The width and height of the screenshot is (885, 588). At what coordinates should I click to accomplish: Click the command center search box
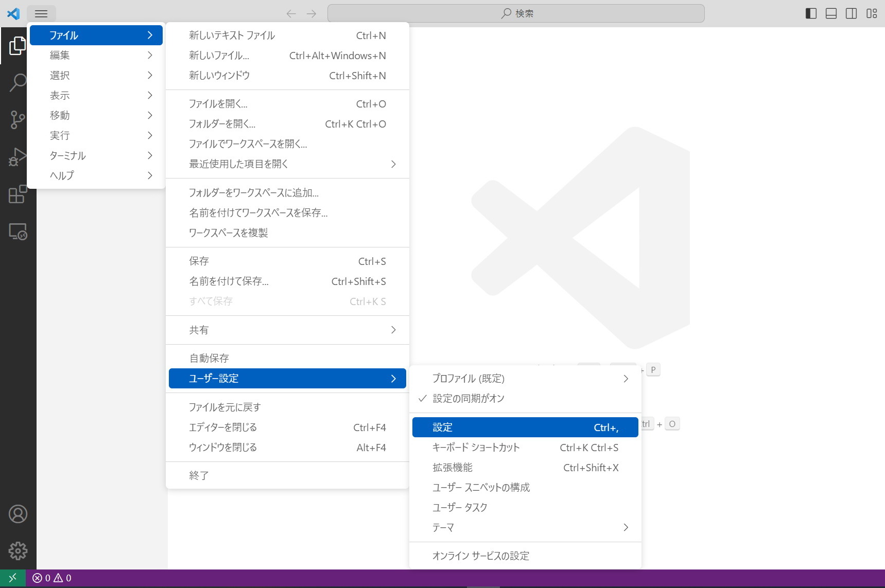(x=516, y=13)
